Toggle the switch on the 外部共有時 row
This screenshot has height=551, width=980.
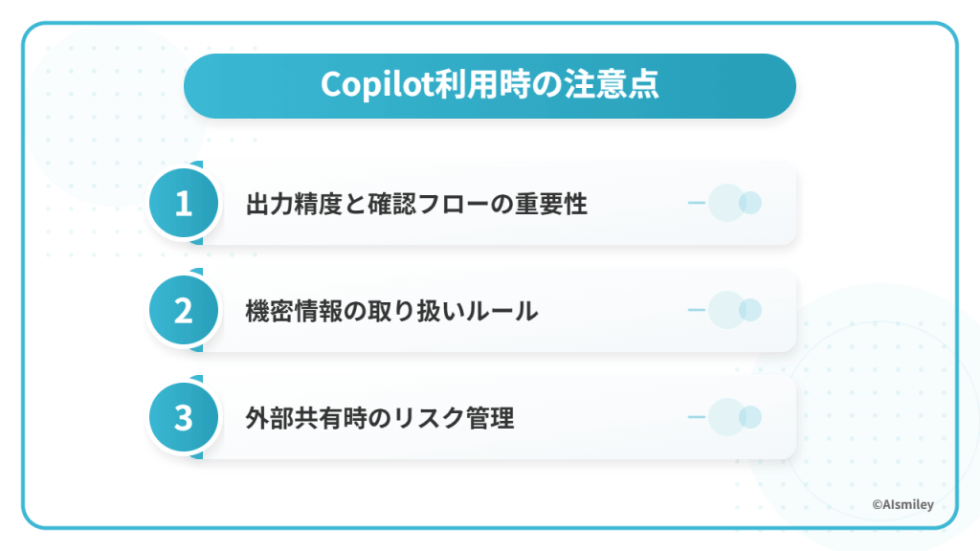pyautogui.click(x=735, y=417)
